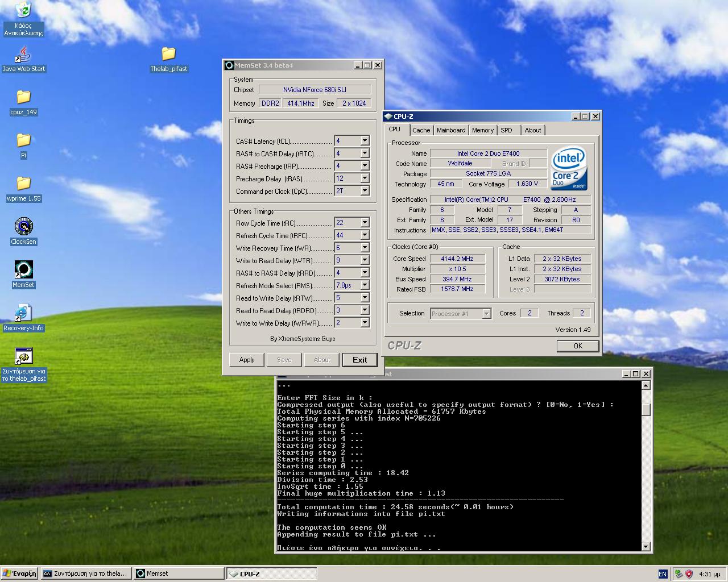
Task: Open Row Cycle Time (tRC) dropdown
Action: click(365, 223)
